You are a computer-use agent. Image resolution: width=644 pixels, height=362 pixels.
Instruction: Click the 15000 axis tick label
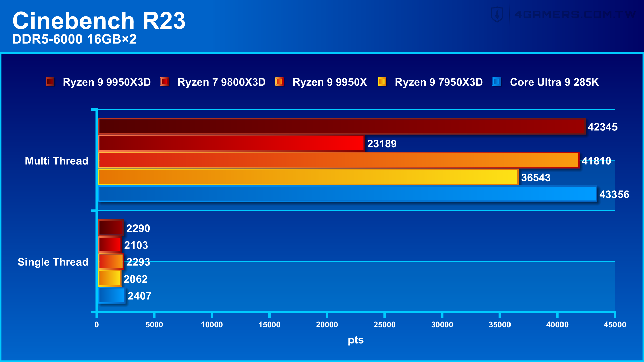pos(269,325)
